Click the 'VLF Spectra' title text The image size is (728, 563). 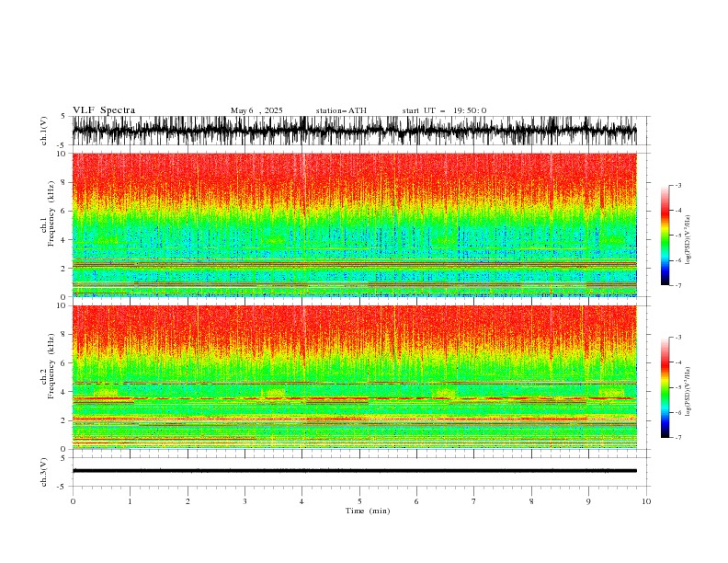coord(104,110)
